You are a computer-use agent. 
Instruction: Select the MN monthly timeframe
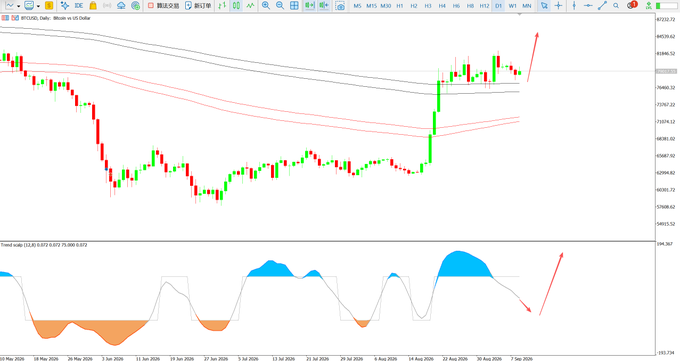[x=526, y=6]
